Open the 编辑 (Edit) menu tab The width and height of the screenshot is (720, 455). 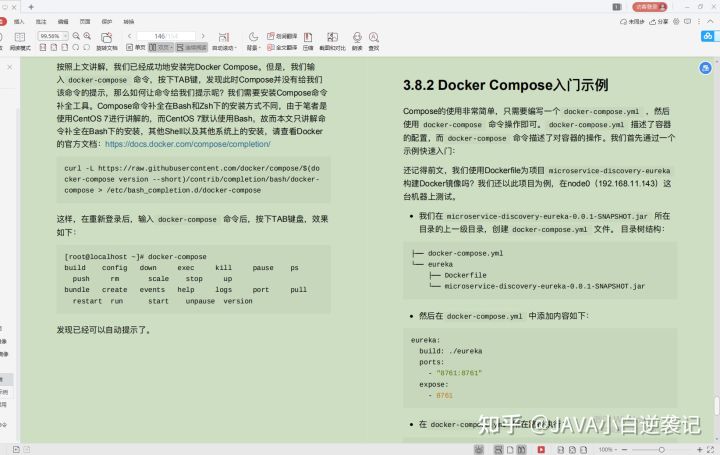click(x=63, y=22)
